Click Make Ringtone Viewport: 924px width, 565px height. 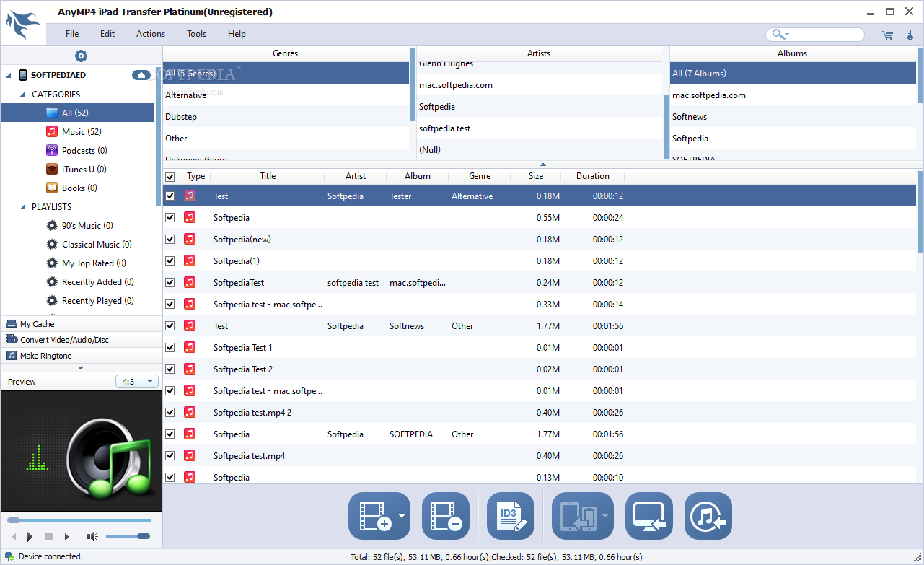click(46, 356)
